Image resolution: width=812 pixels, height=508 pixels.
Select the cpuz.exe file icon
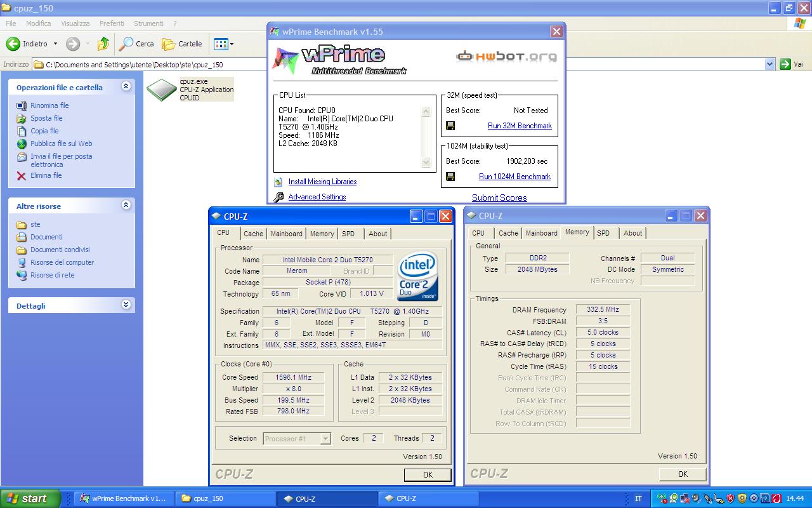(161, 90)
